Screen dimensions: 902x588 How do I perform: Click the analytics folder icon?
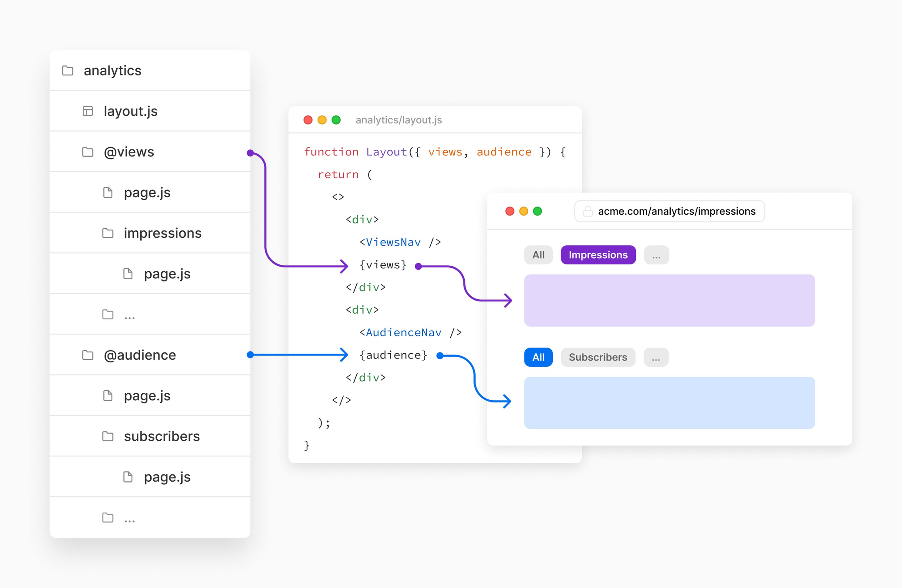click(x=68, y=71)
